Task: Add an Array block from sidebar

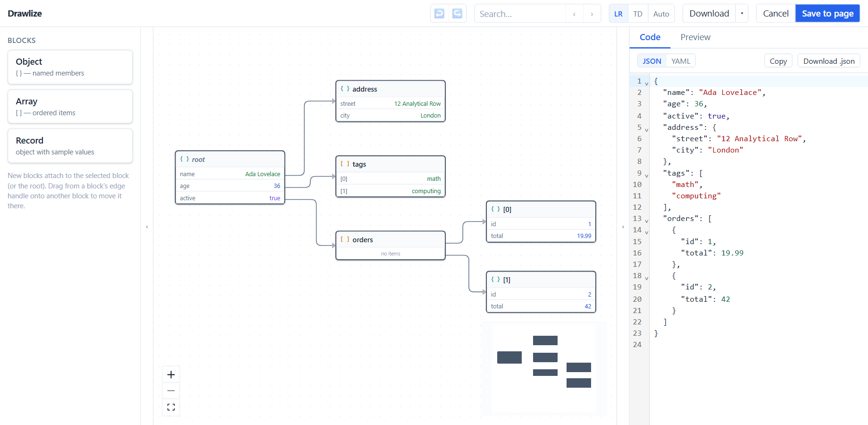Action: click(70, 107)
